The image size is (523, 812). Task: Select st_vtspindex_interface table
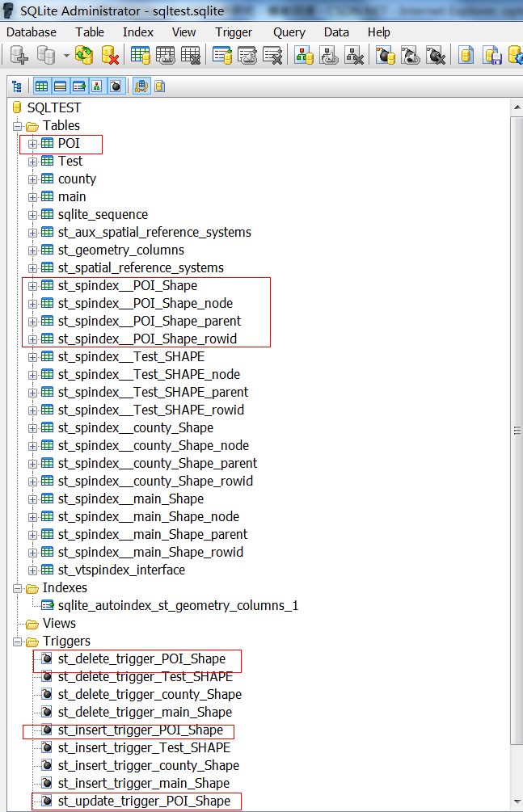(121, 570)
